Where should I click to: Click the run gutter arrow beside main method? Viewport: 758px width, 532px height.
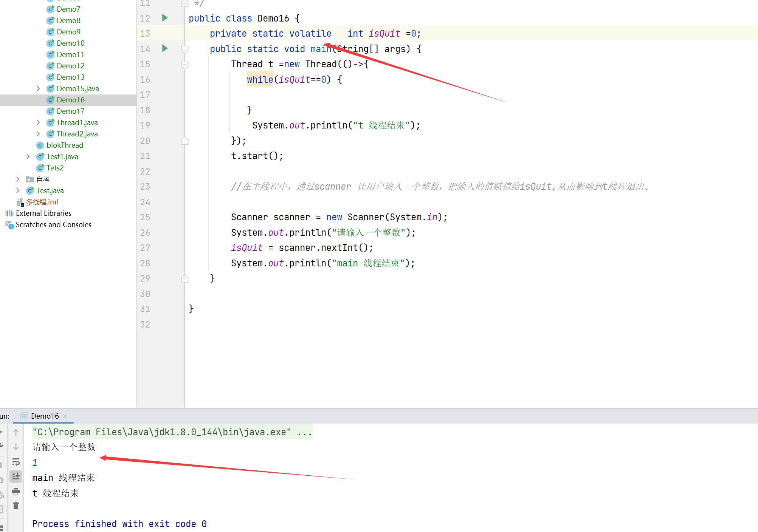[165, 48]
